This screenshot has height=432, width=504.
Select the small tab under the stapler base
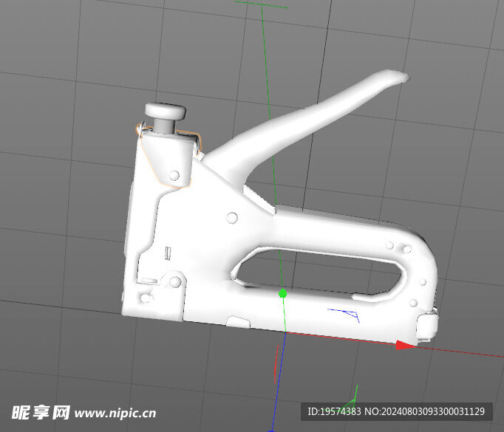point(238,322)
